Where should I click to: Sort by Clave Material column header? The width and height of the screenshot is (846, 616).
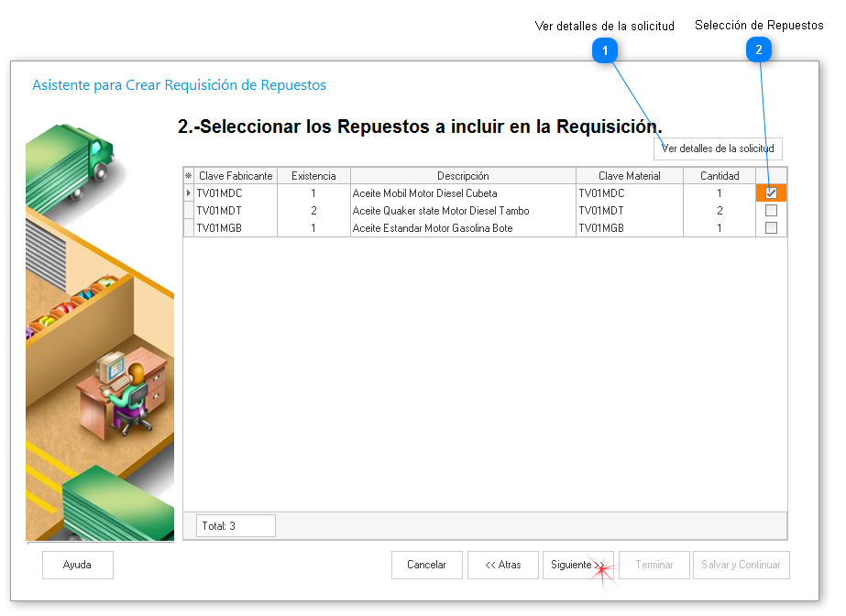tap(629, 176)
